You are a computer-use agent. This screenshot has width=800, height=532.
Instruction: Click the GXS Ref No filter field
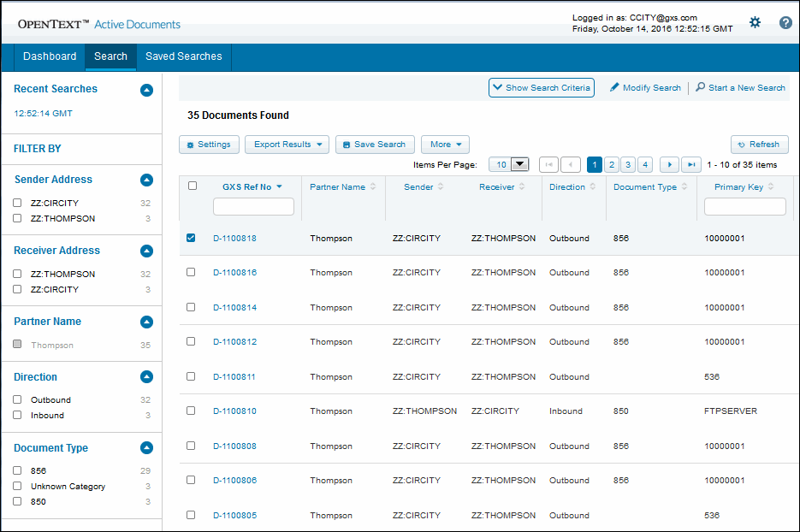tap(253, 206)
